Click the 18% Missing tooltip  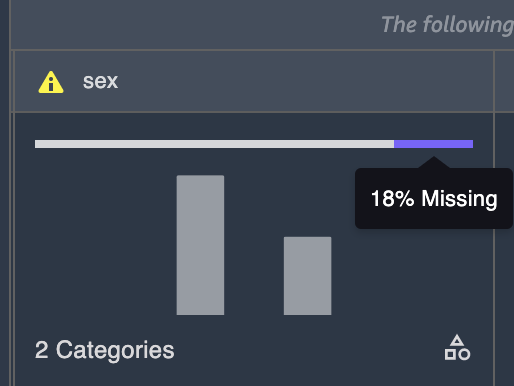[x=434, y=199]
